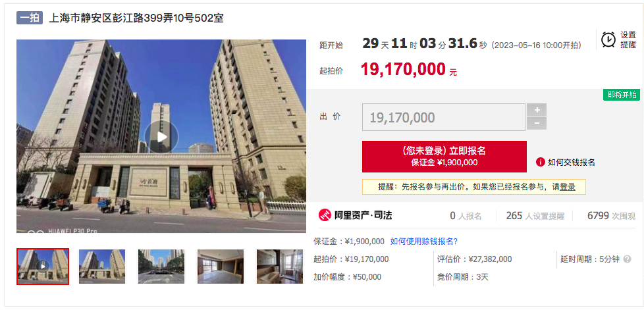Image resolution: width=644 pixels, height=310 pixels.
Task: Select the first thumbnail with play icon
Action: click(43, 266)
